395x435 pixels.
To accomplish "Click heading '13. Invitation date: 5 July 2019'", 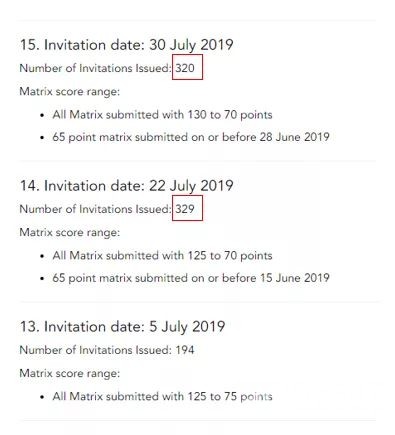I will point(122,327).
